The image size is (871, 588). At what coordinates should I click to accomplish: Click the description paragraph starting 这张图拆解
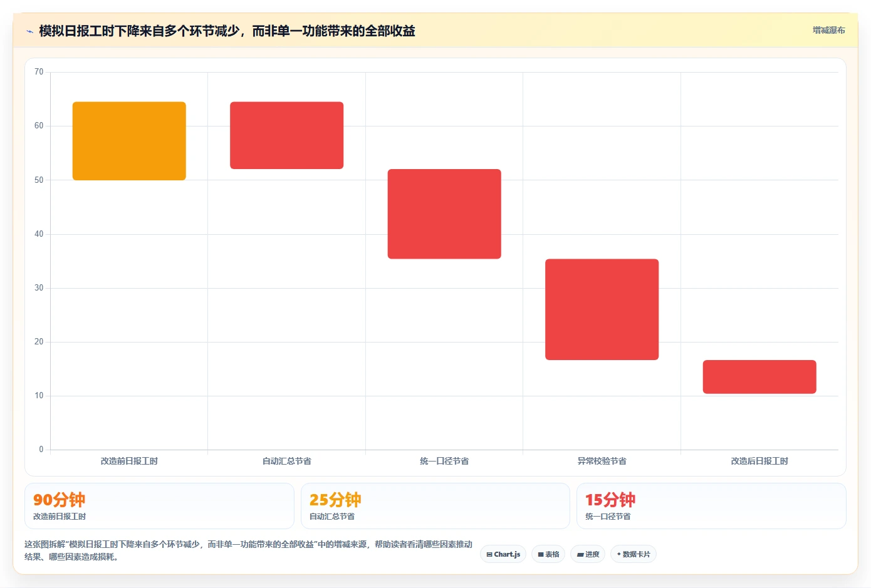coord(248,550)
